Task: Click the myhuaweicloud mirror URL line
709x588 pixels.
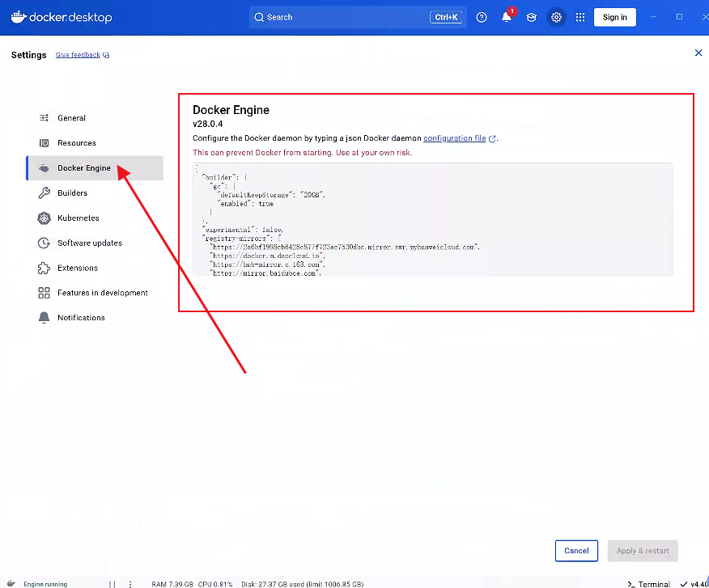Action: 345,247
